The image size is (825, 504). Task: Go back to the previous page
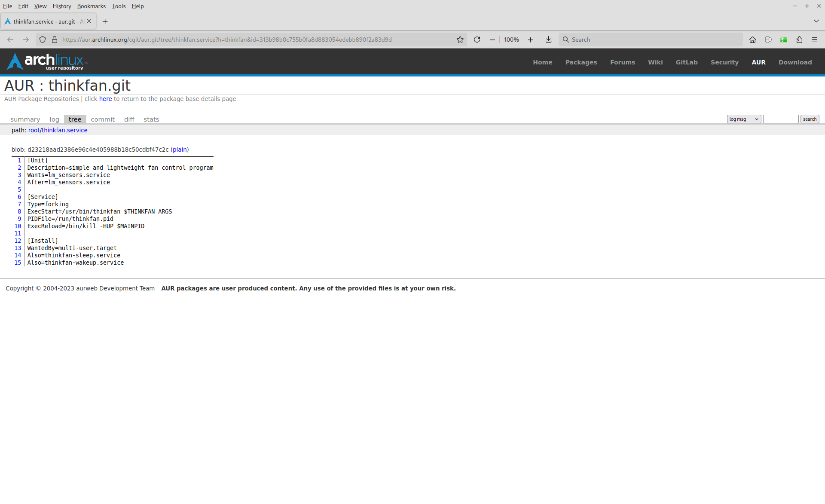[x=10, y=40]
